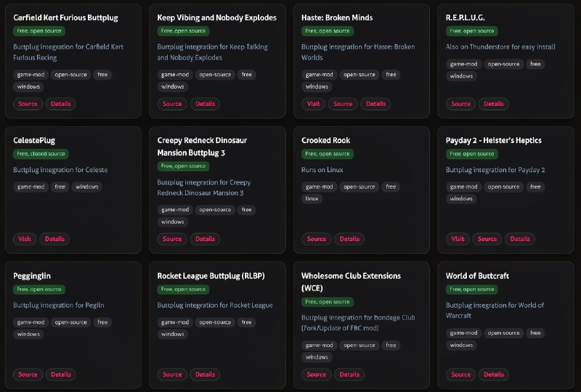This screenshot has width=581, height=392.
Task: Open Source for World of Buttcraft
Action: [x=460, y=375]
